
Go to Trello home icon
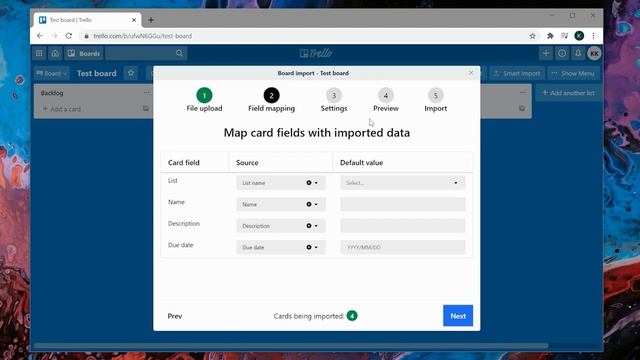[55, 53]
